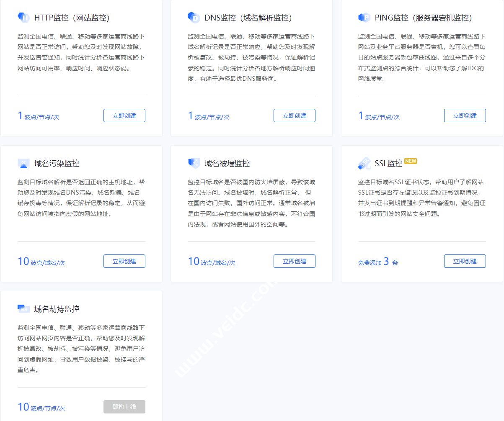The width and height of the screenshot is (504, 421).
Task: Click the 域名劫持监控 title text
Action: [57, 309]
